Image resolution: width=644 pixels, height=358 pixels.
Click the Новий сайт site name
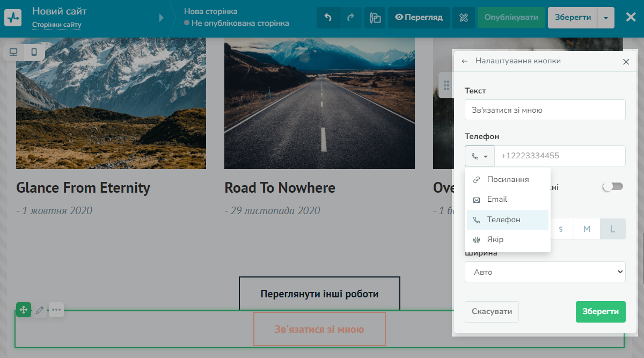pos(60,11)
